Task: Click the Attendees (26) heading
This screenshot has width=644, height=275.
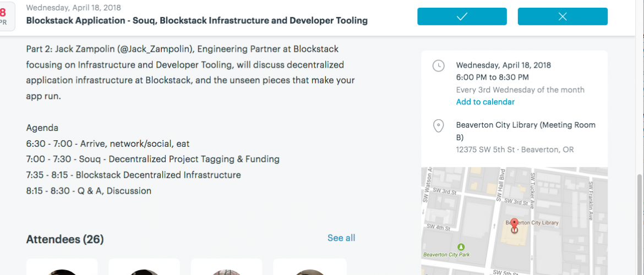Action: pos(65,239)
